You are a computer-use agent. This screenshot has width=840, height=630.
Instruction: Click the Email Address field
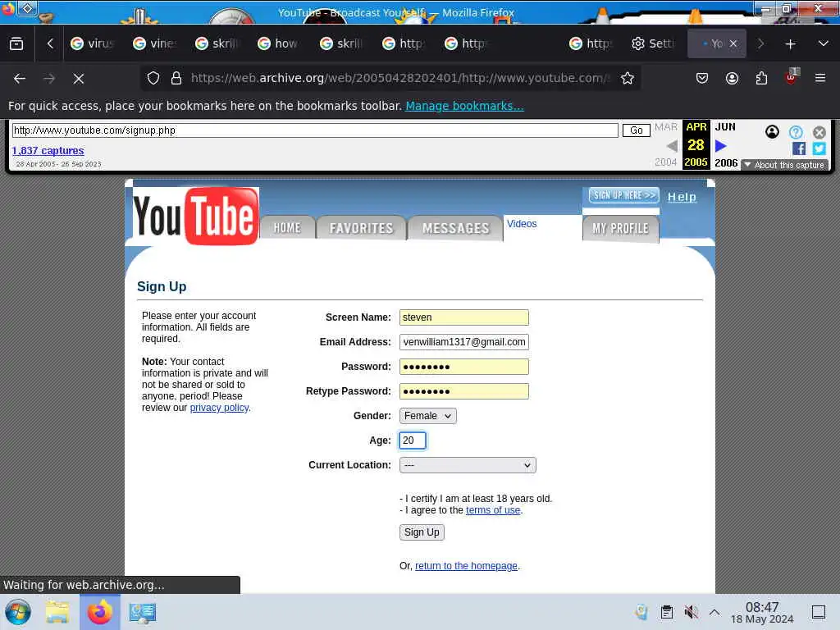point(464,342)
